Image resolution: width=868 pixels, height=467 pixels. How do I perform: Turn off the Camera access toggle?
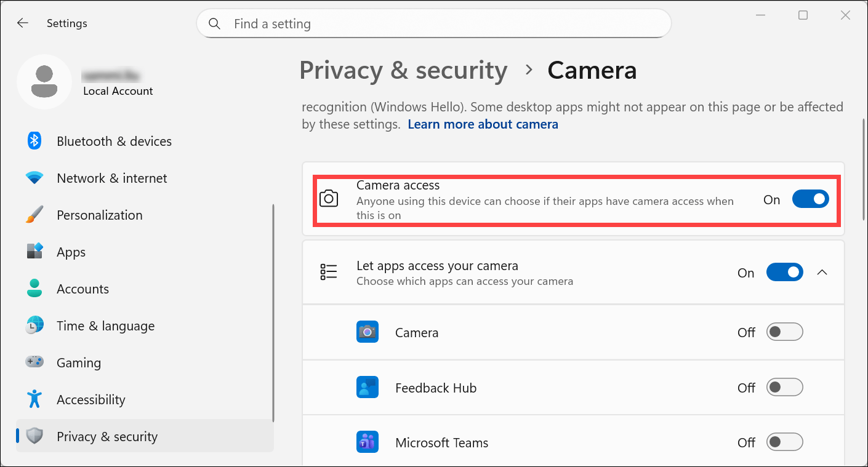tap(810, 199)
